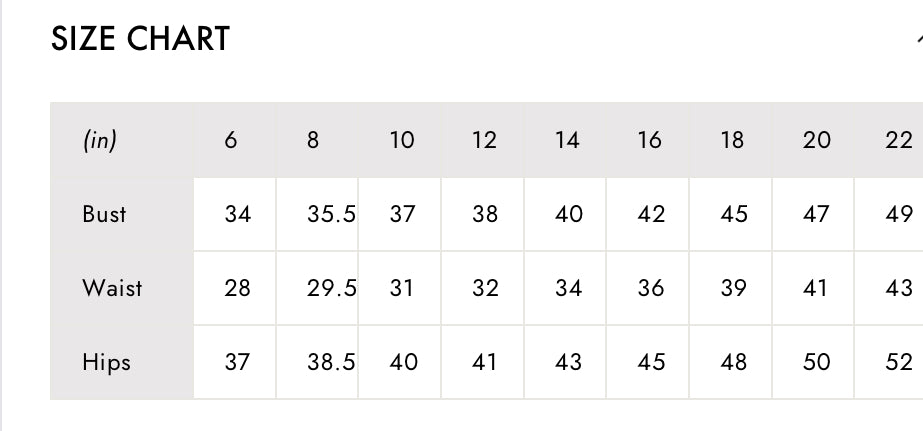Click bust value 42 for size 16
Screen dimensions: 923x431
[x=651, y=214]
